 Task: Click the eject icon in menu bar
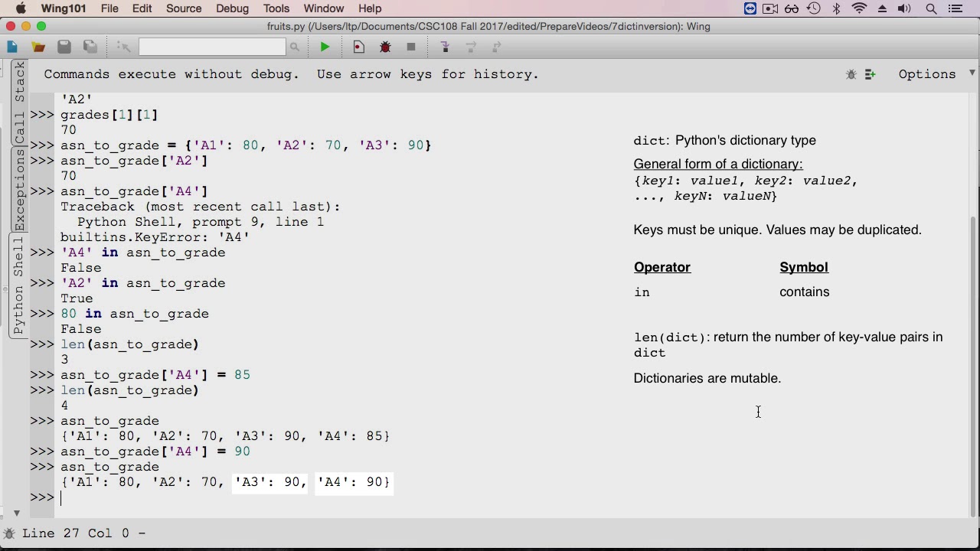[882, 8]
